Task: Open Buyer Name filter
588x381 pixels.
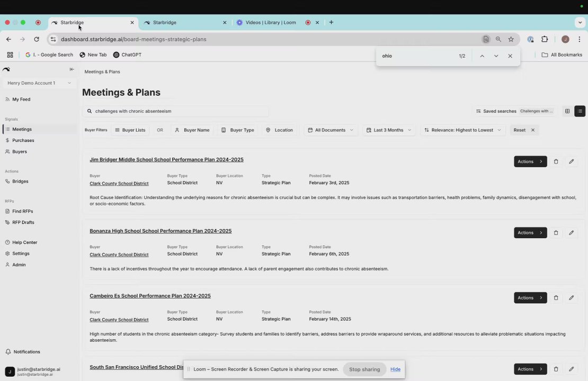Action: [x=192, y=130]
